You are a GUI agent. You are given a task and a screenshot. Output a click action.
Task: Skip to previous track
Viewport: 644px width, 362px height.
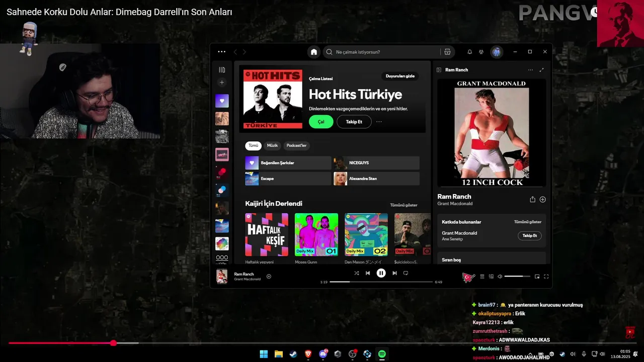pos(368,273)
